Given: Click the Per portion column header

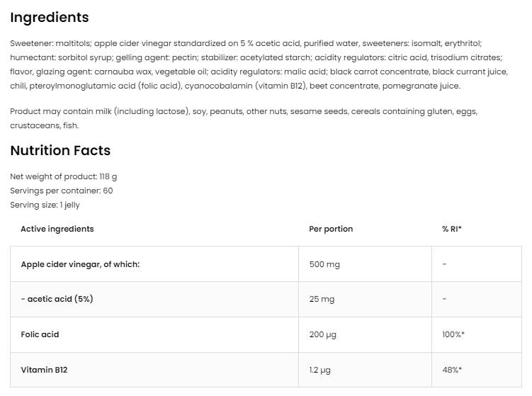Looking at the screenshot, I should click(x=331, y=229).
